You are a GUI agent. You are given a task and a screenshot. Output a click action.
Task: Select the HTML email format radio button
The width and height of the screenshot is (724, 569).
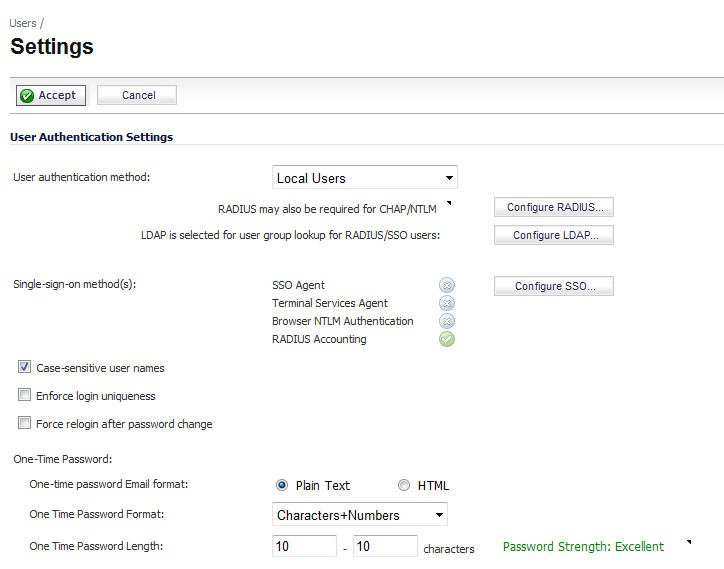(x=404, y=485)
